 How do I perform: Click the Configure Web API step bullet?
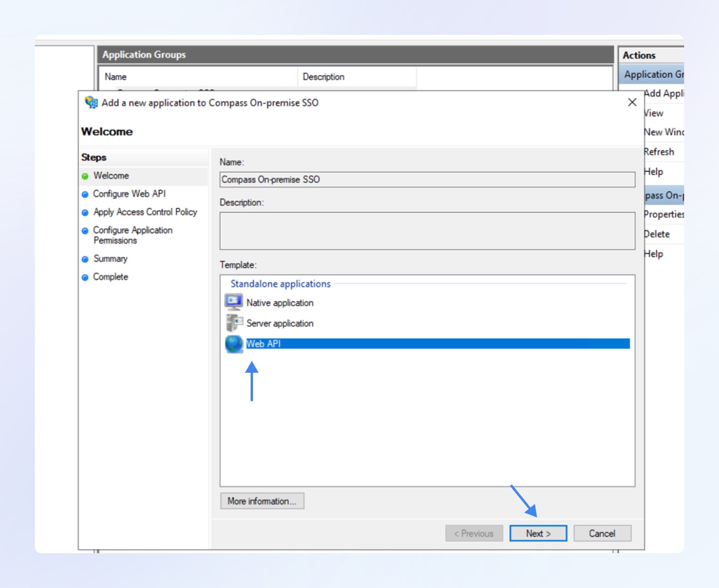(85, 194)
